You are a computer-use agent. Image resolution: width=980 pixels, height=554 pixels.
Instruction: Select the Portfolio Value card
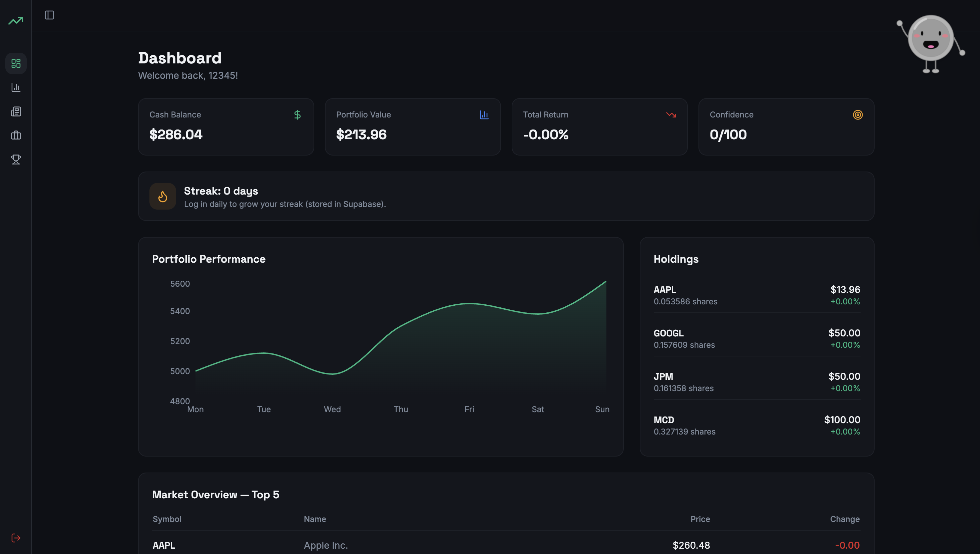pyautogui.click(x=412, y=127)
